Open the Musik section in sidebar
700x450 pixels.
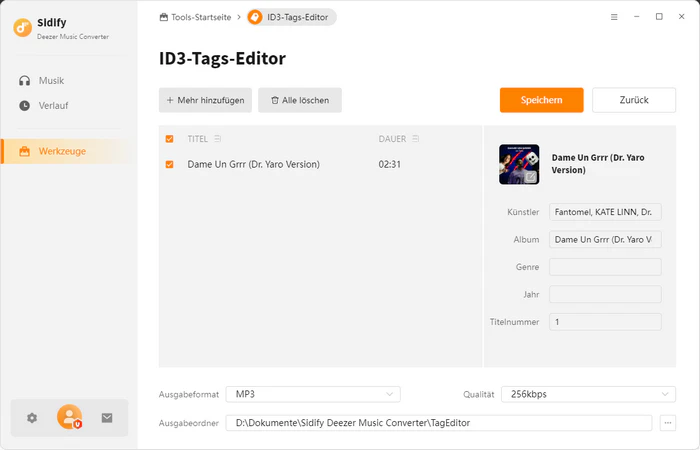click(x=51, y=81)
